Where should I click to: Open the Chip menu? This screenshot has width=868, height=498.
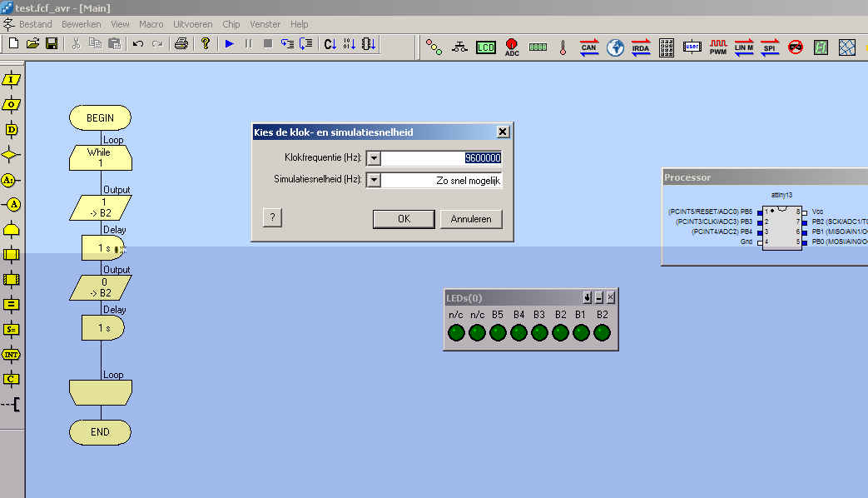[231, 24]
